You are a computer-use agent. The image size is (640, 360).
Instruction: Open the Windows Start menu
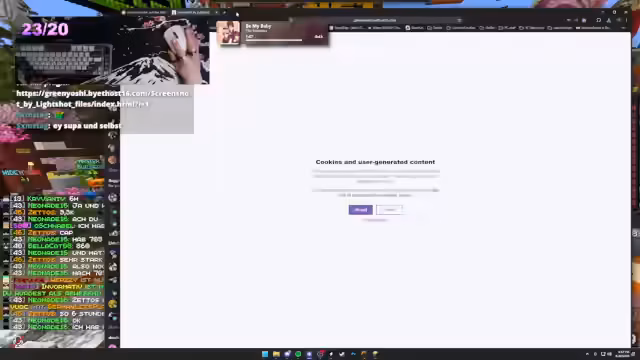pos(265,354)
